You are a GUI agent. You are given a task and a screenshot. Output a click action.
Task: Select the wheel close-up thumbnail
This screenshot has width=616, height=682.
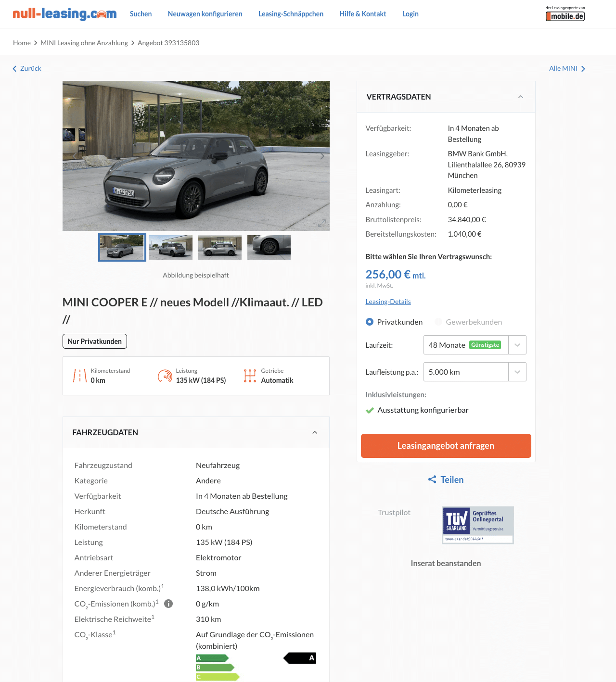(x=269, y=247)
